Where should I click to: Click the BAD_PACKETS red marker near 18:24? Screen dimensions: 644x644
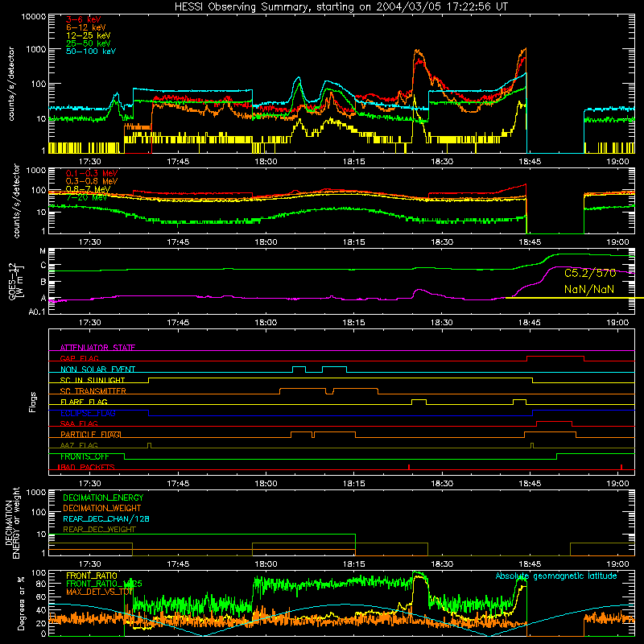[x=409, y=467]
